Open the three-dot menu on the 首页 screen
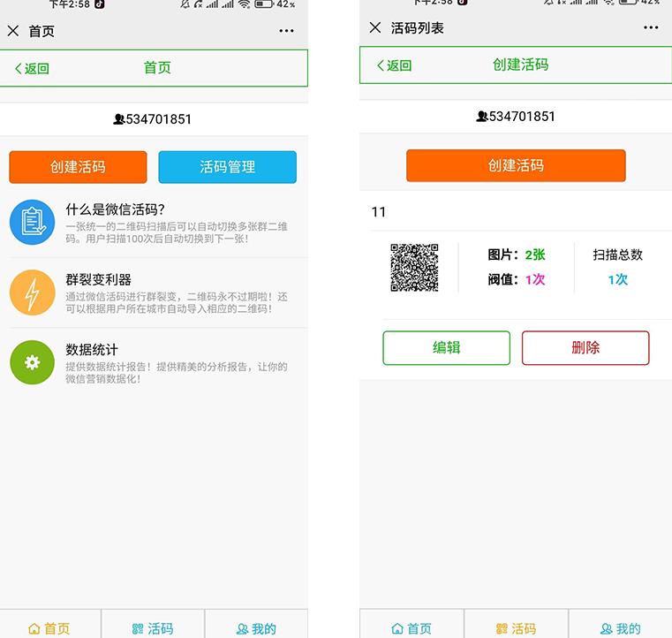 point(286,31)
